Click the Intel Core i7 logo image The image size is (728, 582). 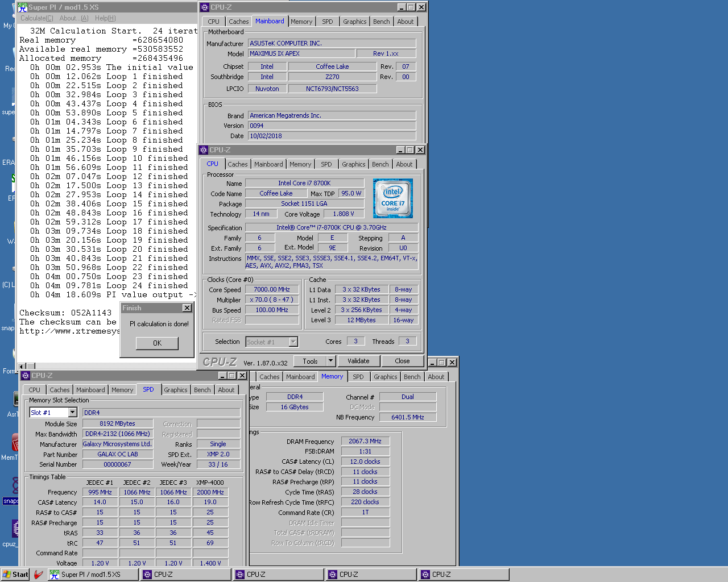393,198
